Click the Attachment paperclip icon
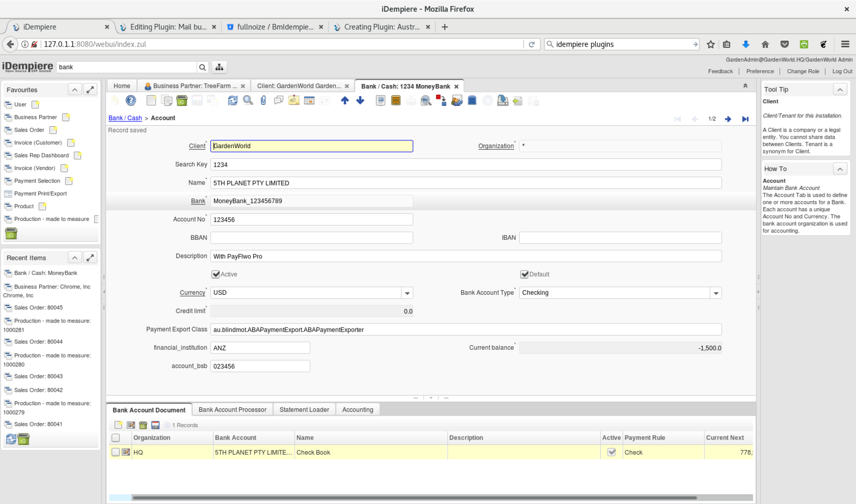 [263, 101]
